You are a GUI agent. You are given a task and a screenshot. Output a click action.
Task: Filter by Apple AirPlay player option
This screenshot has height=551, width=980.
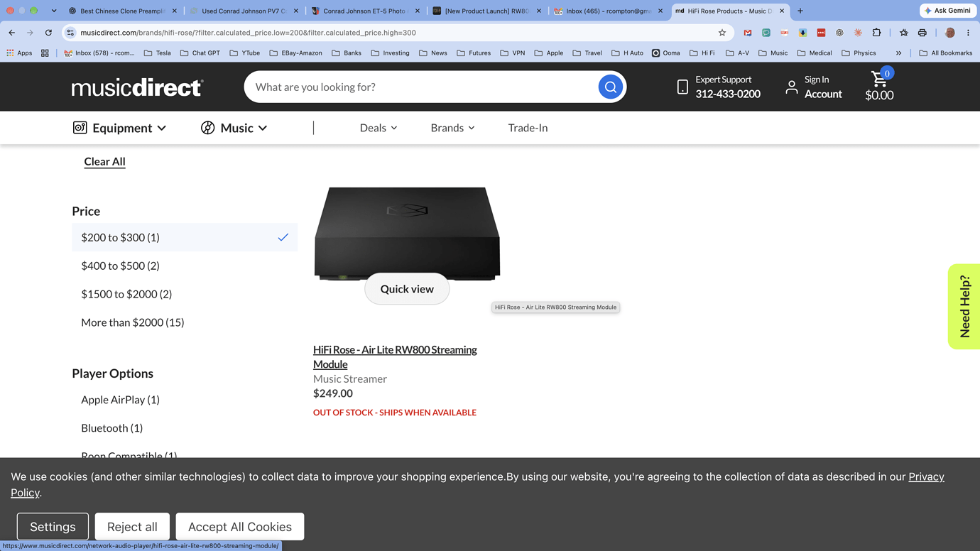[x=120, y=400]
